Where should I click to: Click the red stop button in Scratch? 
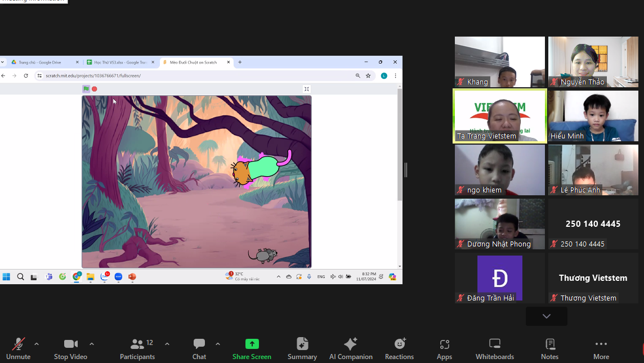pos(95,89)
